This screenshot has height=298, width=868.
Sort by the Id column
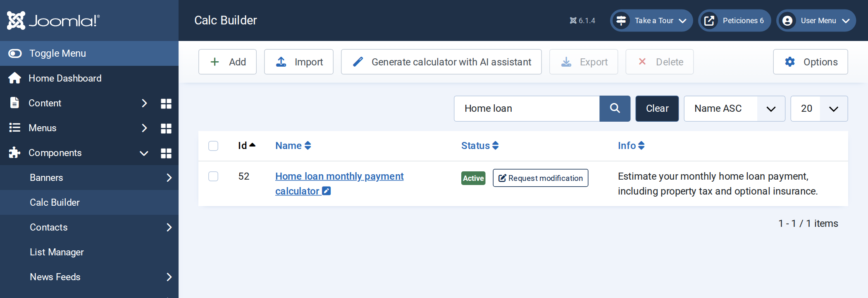247,146
